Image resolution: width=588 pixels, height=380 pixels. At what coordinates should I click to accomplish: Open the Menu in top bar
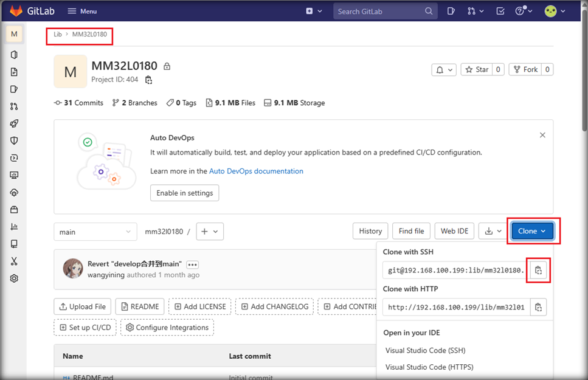[x=82, y=10]
